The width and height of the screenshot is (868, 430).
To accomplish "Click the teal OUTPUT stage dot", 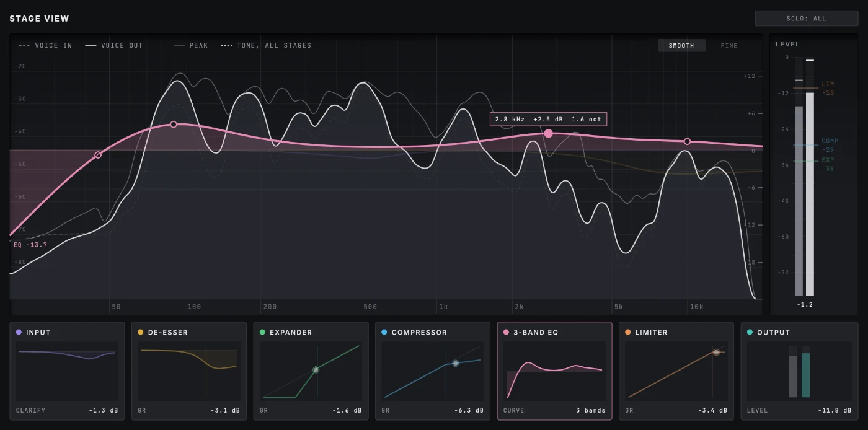I will 750,333.
